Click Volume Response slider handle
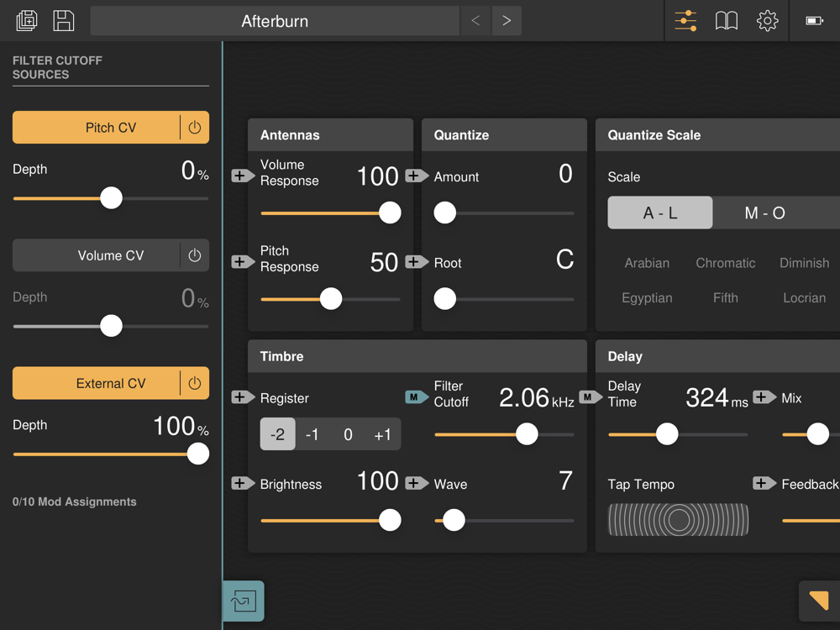This screenshot has width=840, height=630. tap(390, 213)
